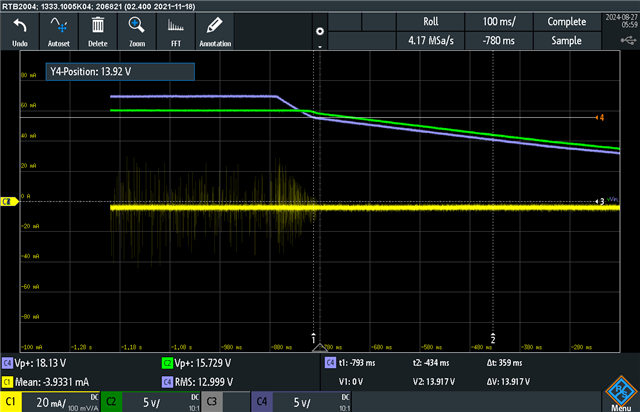Click the Complete acquisition status
The height and width of the screenshot is (412, 640).
click(x=567, y=22)
